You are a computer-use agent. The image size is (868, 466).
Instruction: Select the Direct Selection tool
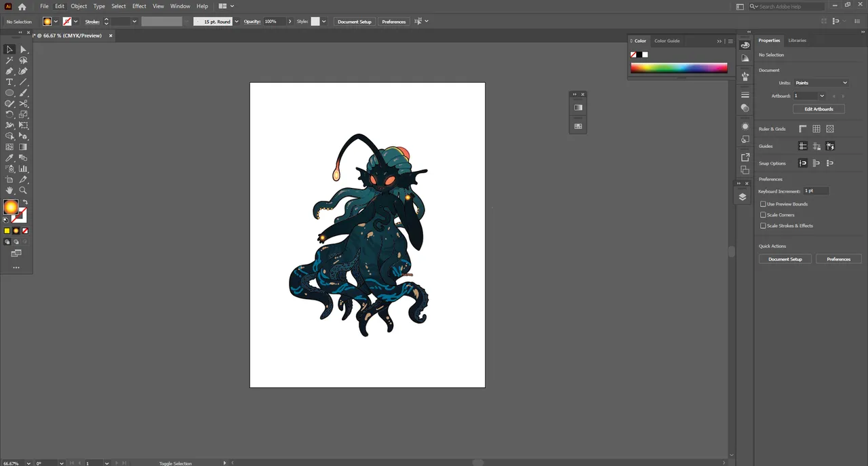point(23,50)
